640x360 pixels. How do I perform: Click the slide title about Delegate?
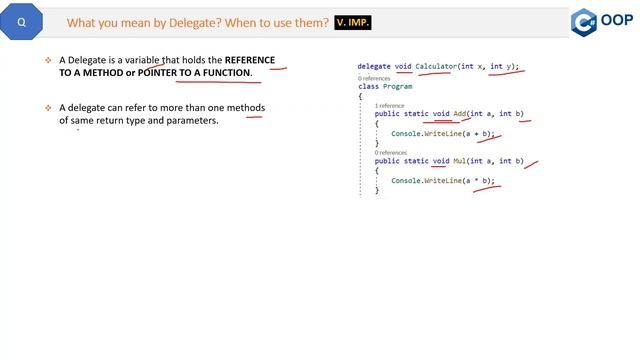point(198,23)
